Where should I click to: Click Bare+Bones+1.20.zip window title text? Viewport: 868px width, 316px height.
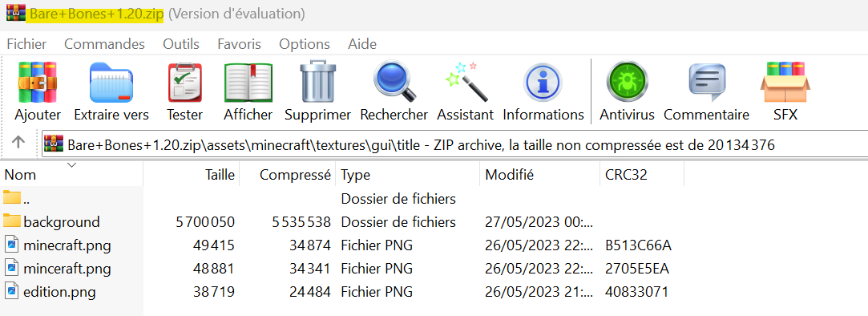point(97,14)
